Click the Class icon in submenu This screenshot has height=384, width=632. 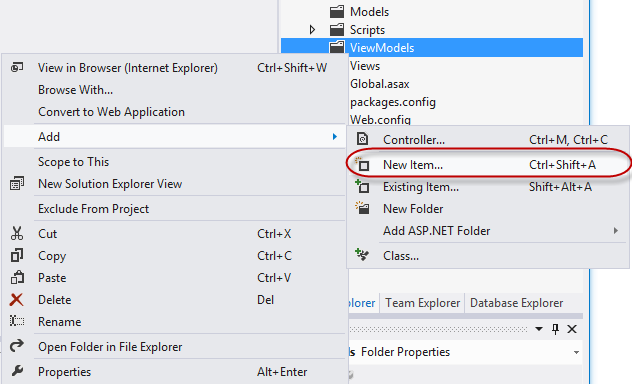tap(362, 255)
